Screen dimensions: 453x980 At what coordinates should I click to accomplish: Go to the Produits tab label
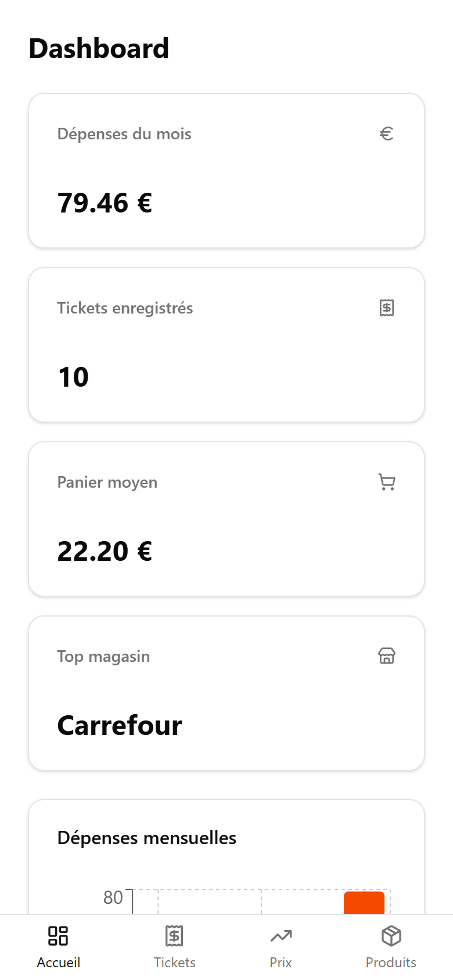[391, 963]
